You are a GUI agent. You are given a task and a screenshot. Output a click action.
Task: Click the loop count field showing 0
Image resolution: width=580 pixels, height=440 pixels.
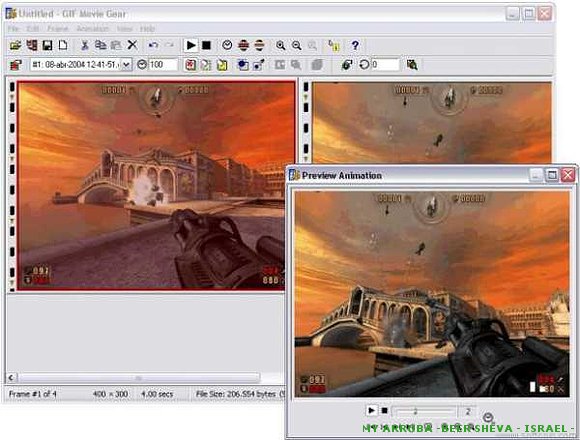pyautogui.click(x=385, y=65)
